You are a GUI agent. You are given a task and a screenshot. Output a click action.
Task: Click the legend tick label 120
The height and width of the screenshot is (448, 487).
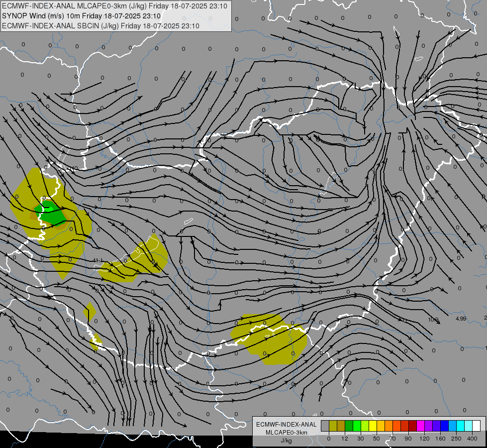tap(425, 439)
